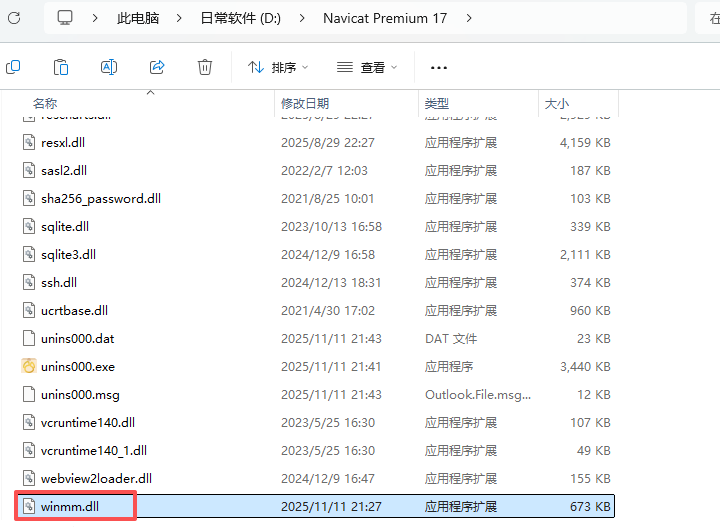
Task: Expand chevron after 此电脑
Action: (179, 18)
